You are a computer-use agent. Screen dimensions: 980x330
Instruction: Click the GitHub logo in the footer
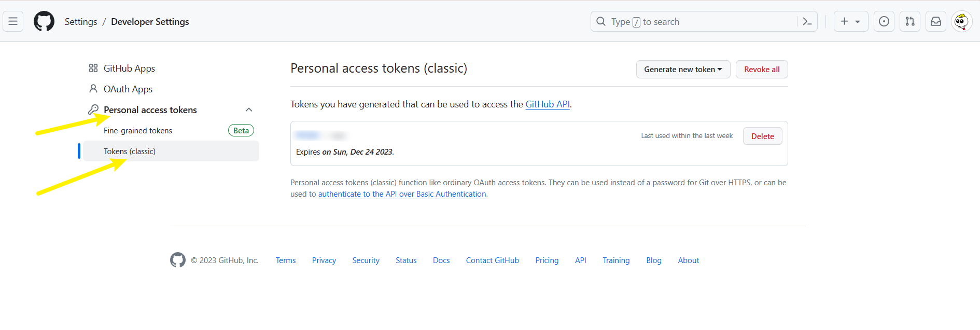(178, 260)
